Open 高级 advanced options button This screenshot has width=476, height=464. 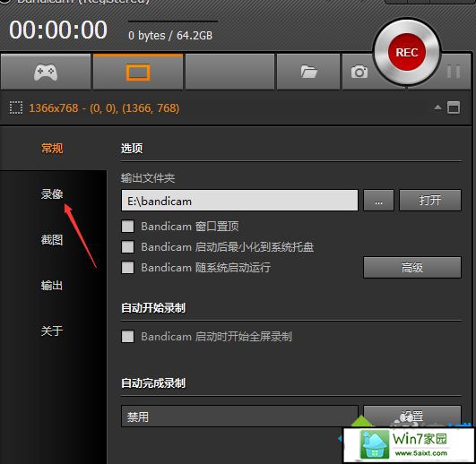[x=412, y=268]
